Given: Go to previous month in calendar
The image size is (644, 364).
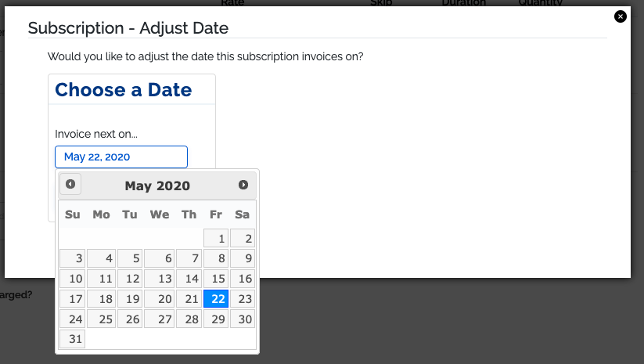Looking at the screenshot, I should [x=70, y=184].
